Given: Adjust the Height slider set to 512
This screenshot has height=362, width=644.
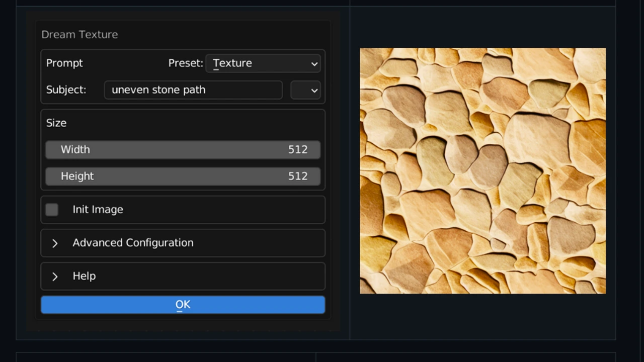Looking at the screenshot, I should pos(183,176).
